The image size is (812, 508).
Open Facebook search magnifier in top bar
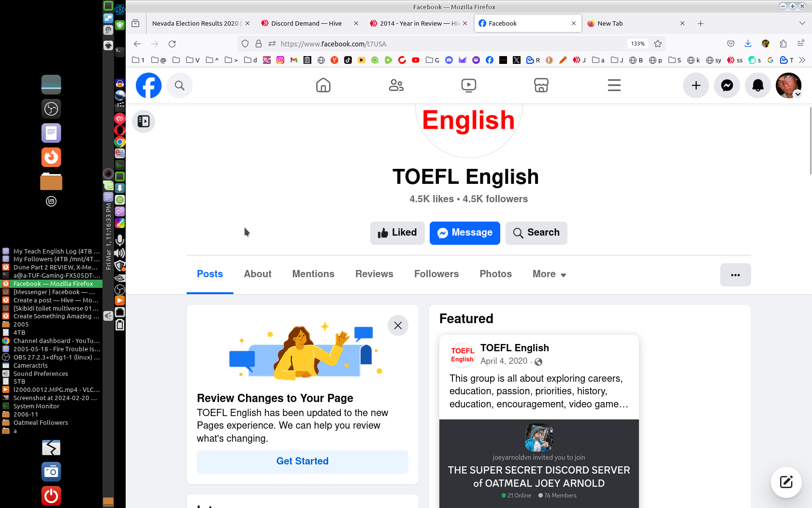pos(180,86)
